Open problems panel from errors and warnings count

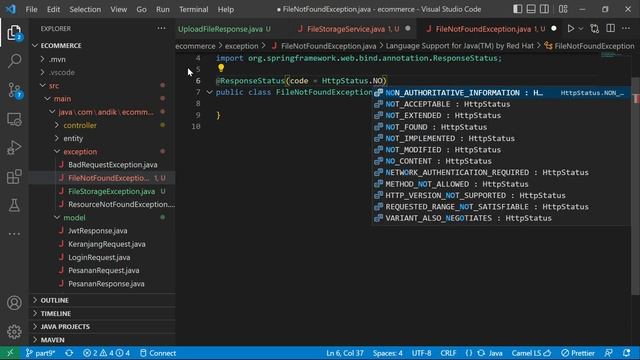[106, 353]
